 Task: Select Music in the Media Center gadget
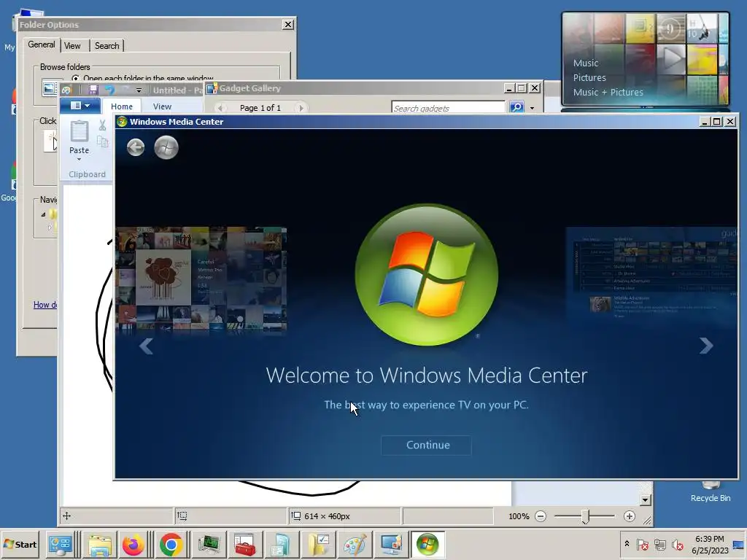coord(586,63)
